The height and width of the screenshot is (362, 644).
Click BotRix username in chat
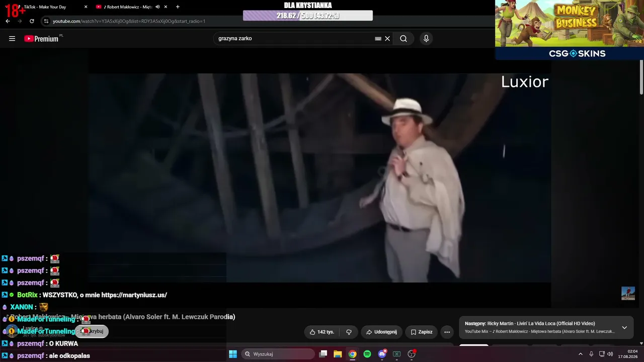pos(27,295)
